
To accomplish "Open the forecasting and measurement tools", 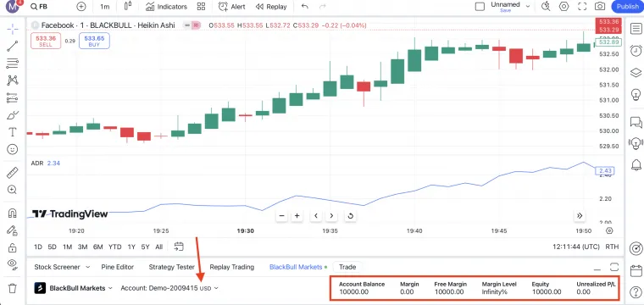I will click(x=13, y=97).
